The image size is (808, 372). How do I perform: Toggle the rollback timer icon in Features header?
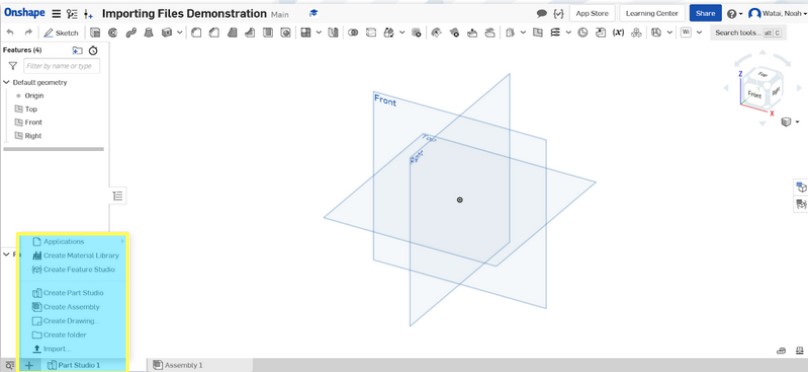click(93, 50)
